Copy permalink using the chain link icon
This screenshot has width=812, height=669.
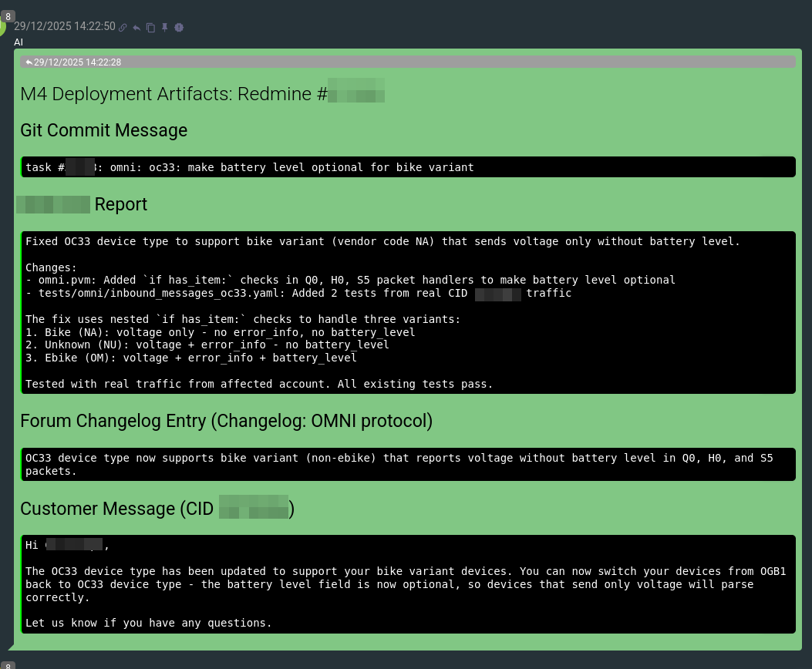pyautogui.click(x=123, y=28)
